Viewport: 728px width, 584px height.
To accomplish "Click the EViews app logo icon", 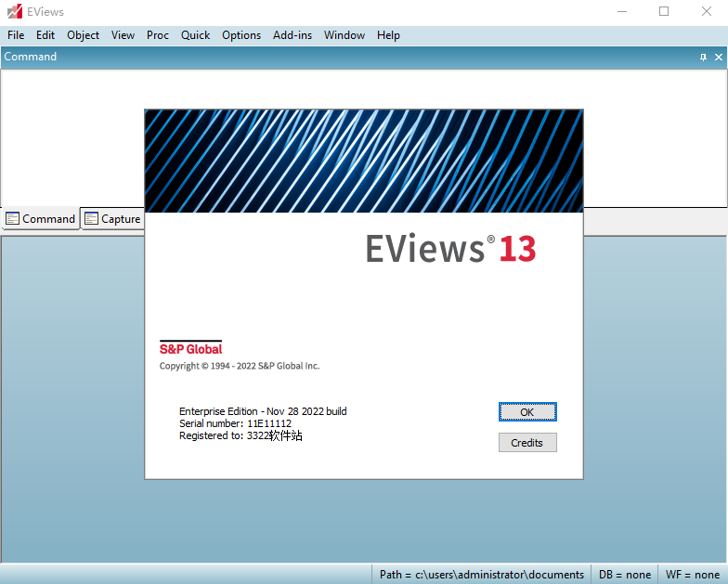I will (15, 11).
